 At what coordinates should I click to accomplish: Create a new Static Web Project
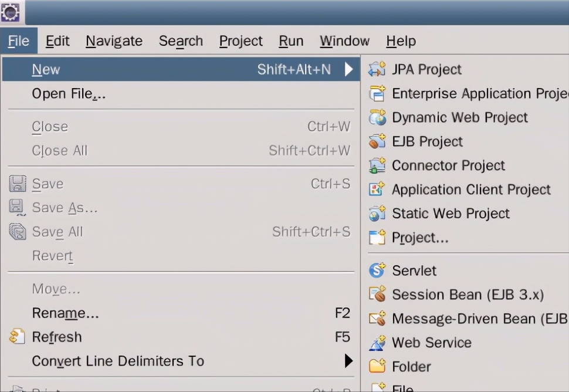tap(466, 214)
